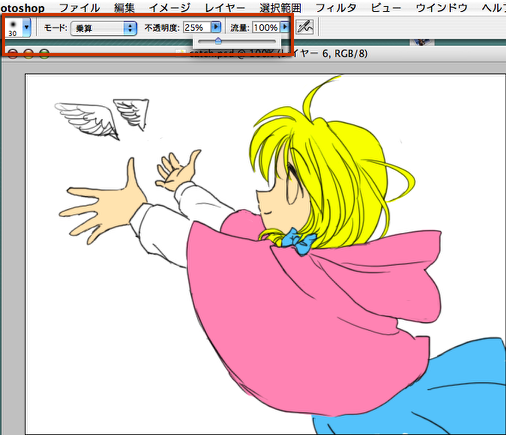506x435 pixels.
Task: Click the 不透明度 25% input field
Action: point(197,28)
